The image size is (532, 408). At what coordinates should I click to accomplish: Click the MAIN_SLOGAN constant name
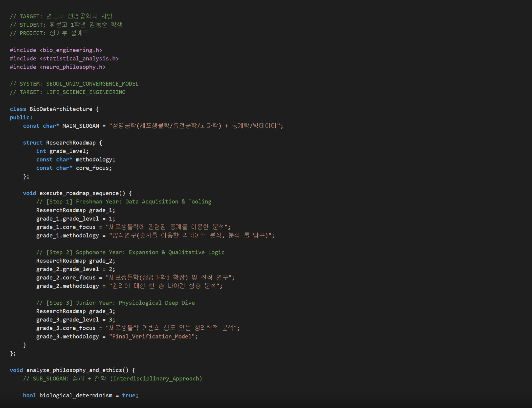[81, 126]
